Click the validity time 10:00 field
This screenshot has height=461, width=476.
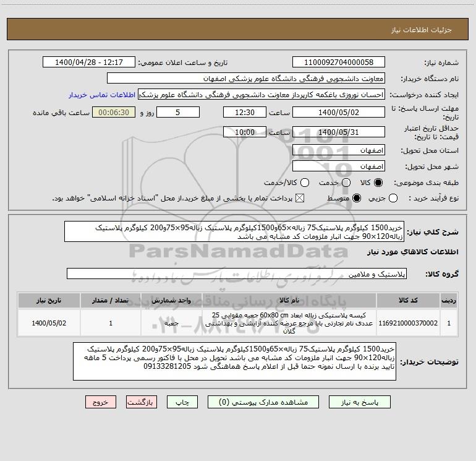[x=245, y=132]
